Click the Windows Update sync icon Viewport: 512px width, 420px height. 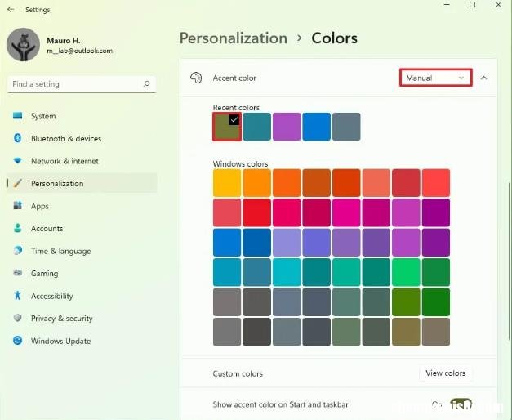(18, 341)
